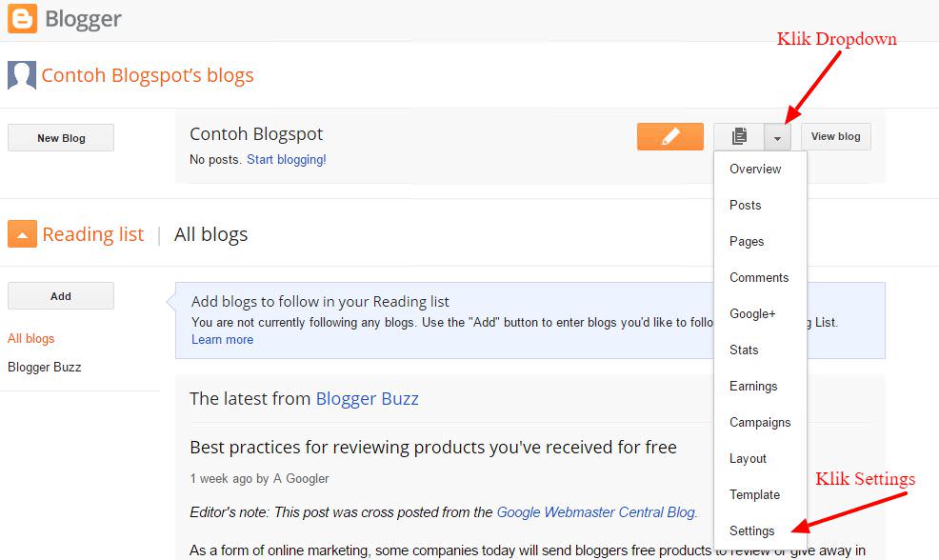The width and height of the screenshot is (939, 560).
Task: Switch to the All blogs tab heading
Action: tap(210, 234)
